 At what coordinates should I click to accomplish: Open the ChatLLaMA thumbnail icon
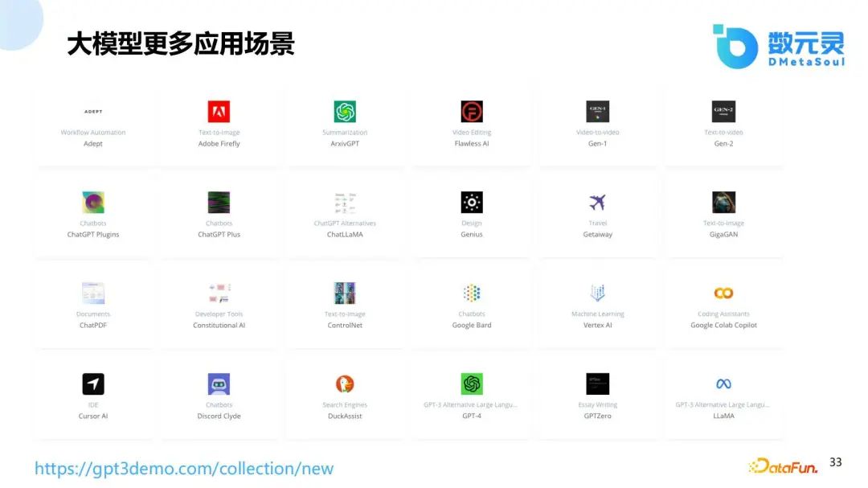[345, 203]
